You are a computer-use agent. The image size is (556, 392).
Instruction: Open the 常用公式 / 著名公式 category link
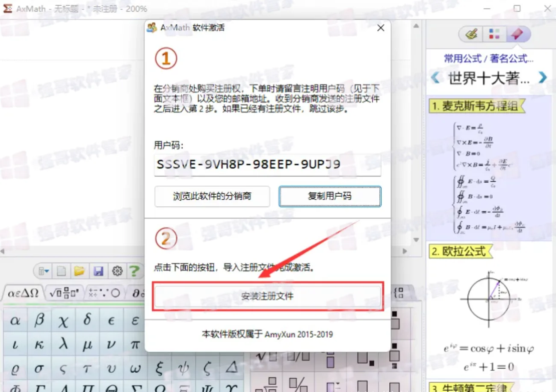(488, 59)
